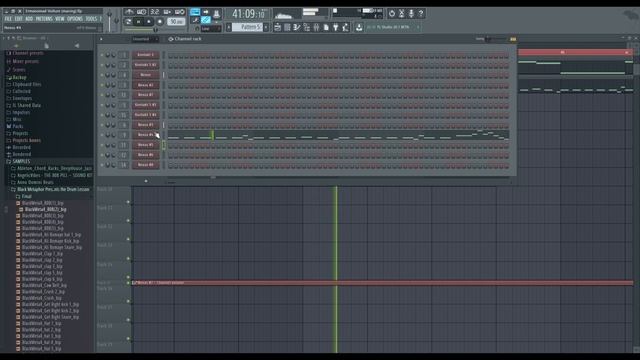Click the undo history circular-arrow icon
This screenshot has height=360, width=640.
392,13
